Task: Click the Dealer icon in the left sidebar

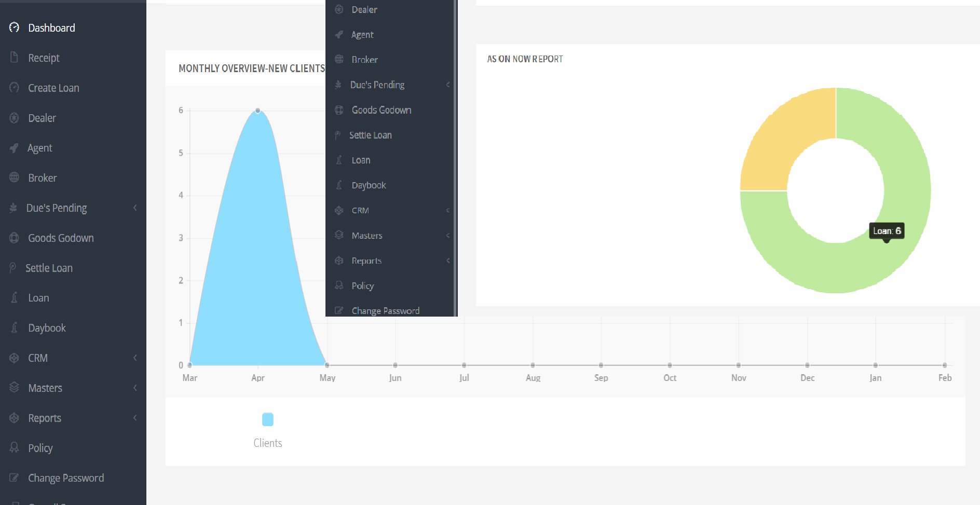Action: point(15,118)
